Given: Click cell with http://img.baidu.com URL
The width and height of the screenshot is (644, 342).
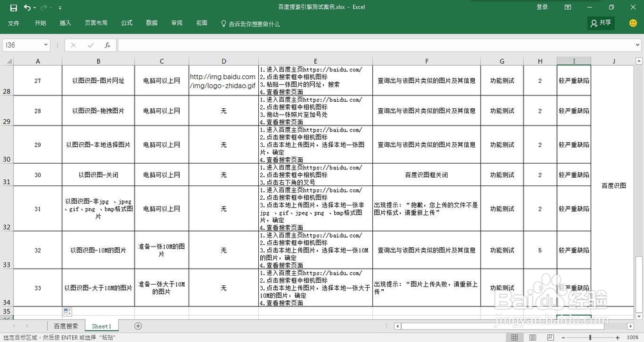Looking at the screenshot, I should (223, 81).
